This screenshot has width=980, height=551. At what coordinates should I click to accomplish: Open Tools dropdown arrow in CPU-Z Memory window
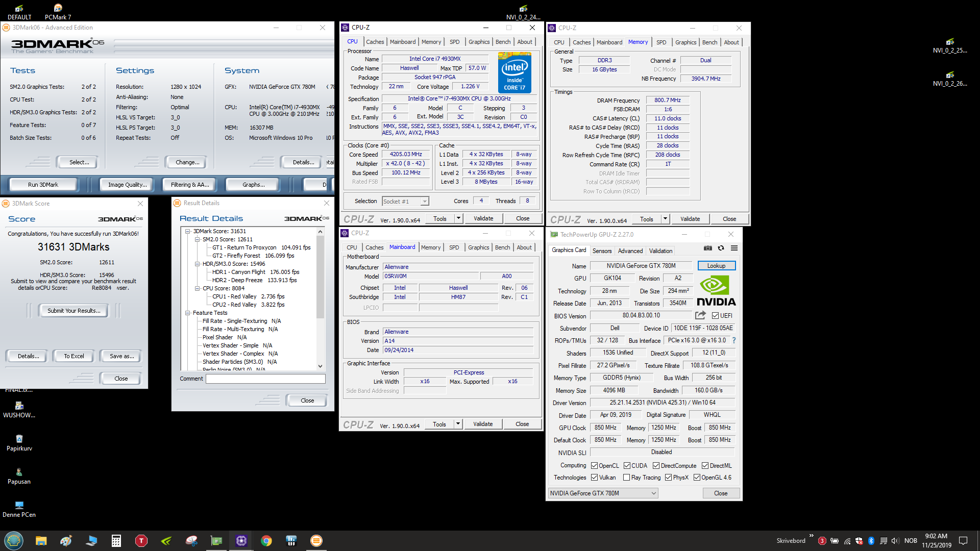[x=665, y=219]
